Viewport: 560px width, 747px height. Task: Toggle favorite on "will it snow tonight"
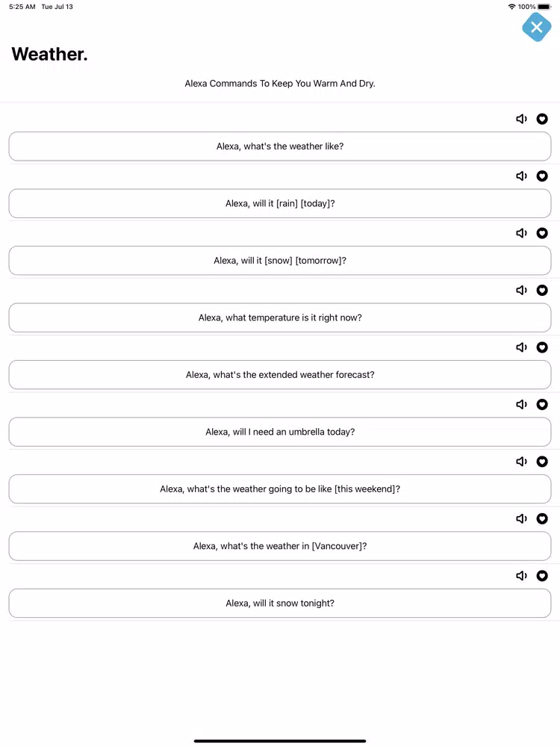coord(542,576)
